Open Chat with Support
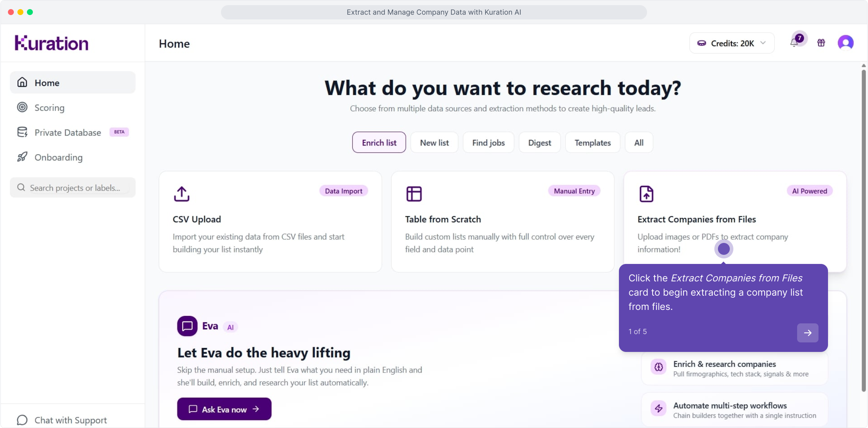Image resolution: width=868 pixels, height=428 pixels. [x=62, y=420]
